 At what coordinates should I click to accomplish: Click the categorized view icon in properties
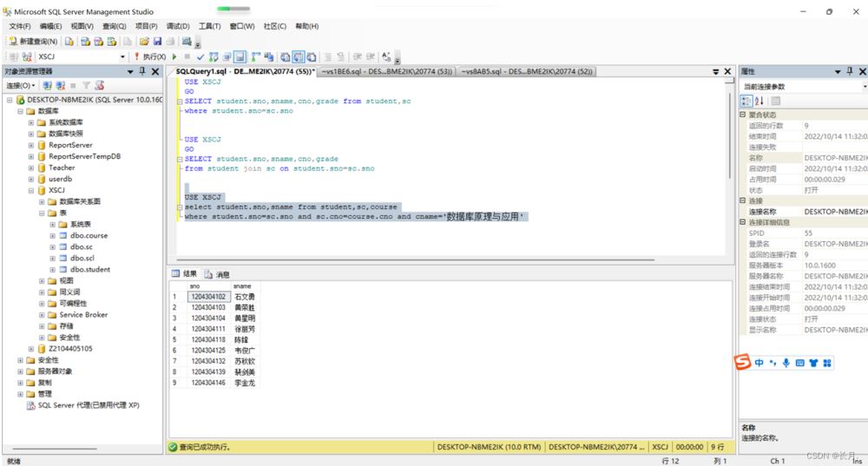(746, 101)
